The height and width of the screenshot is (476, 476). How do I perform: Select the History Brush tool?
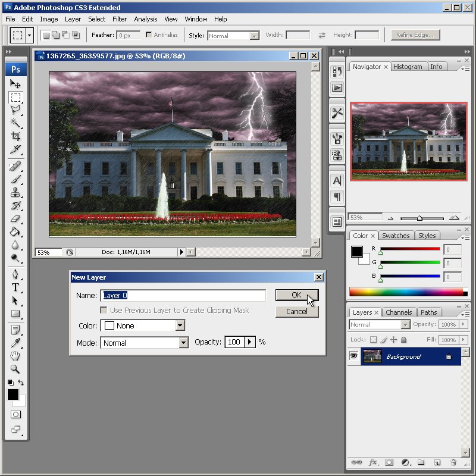15,205
